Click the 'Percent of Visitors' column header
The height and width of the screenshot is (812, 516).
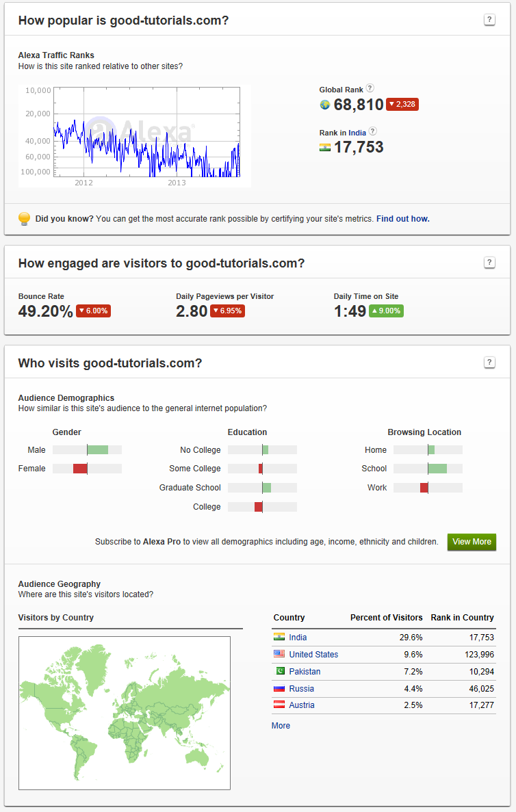click(387, 617)
